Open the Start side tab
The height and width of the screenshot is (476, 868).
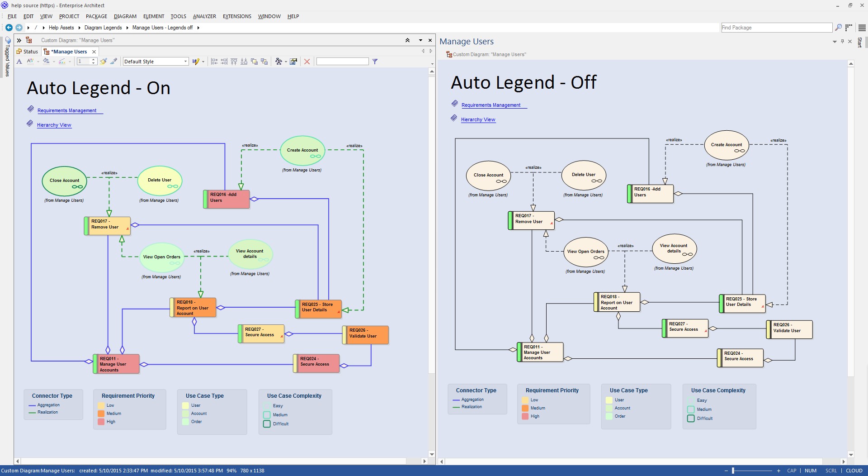(860, 43)
